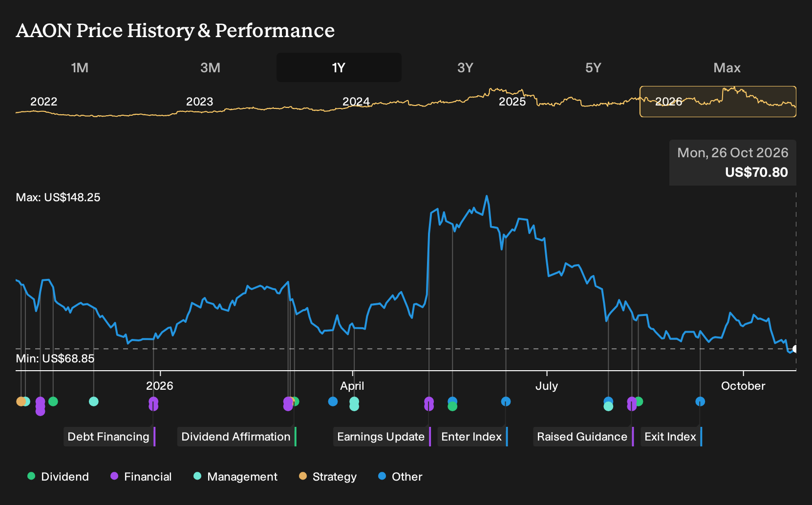Click the blue event dot left of April markers
This screenshot has width=812, height=505.
[x=333, y=401]
